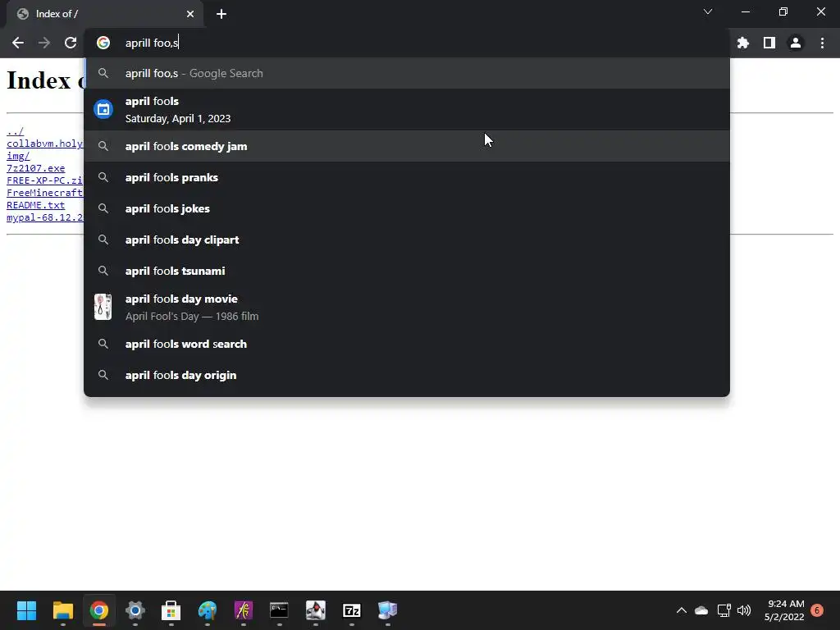Open the 'FreeMinecraft' link

click(45, 193)
